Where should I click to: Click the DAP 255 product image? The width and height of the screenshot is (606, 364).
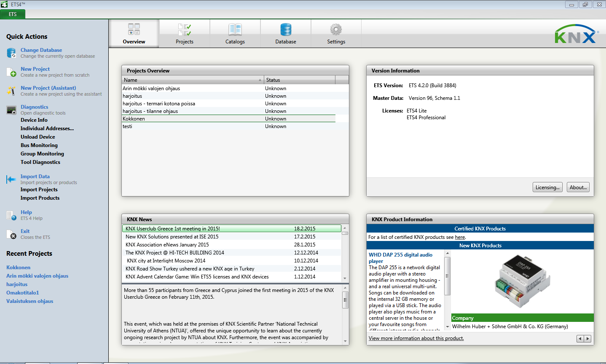point(522,281)
